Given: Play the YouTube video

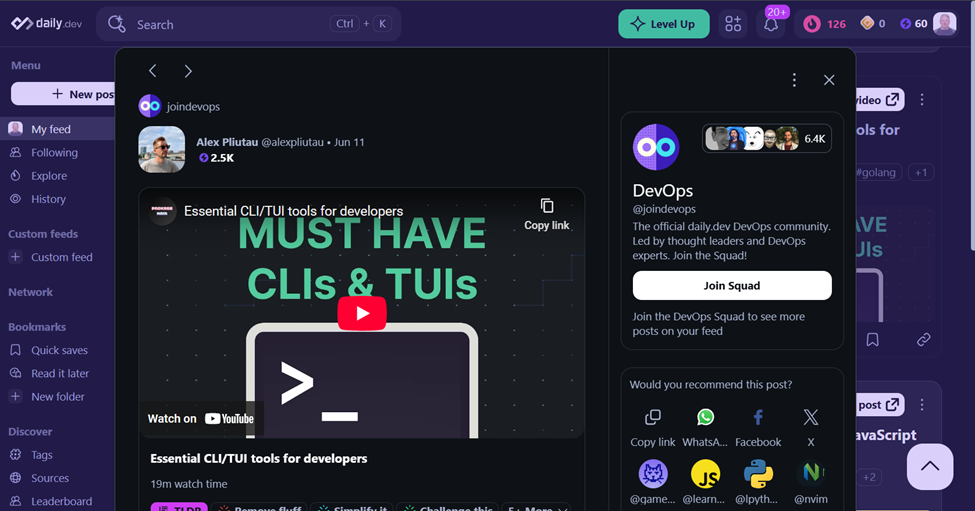Looking at the screenshot, I should pyautogui.click(x=362, y=313).
